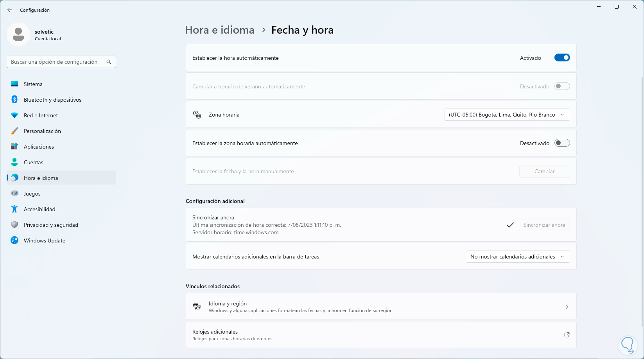Click the Bluetooth icon in sidebar
Screen dimensions: 644x359
[14, 100]
